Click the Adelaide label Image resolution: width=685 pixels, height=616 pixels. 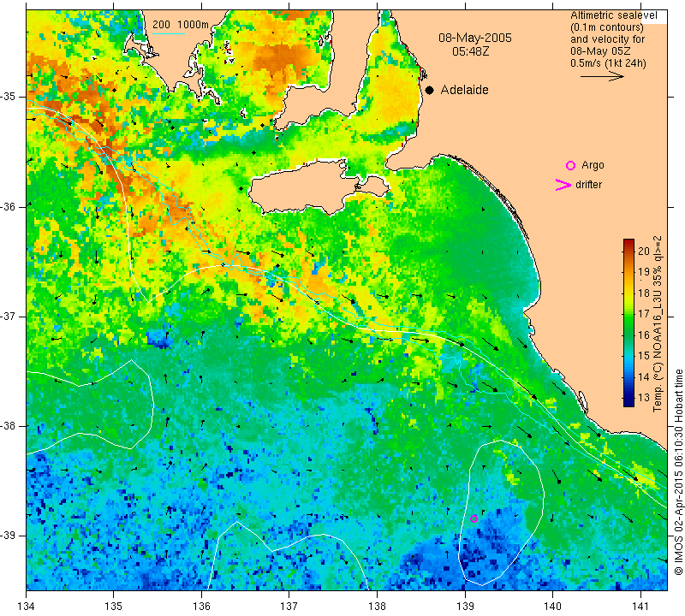click(x=464, y=90)
